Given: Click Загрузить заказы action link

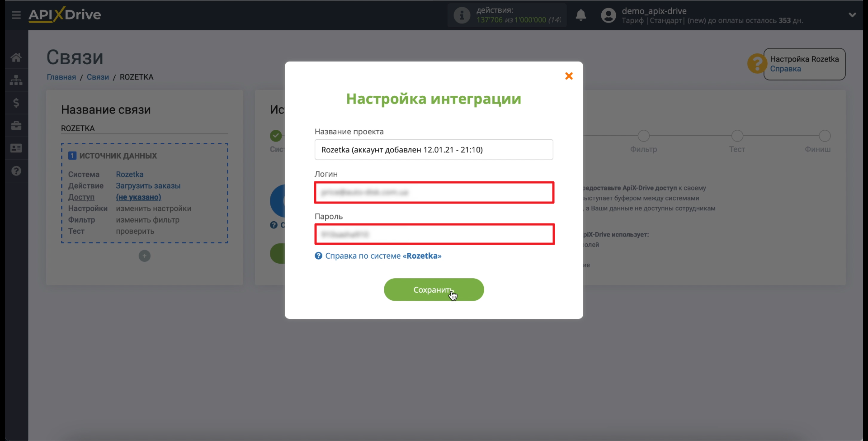Looking at the screenshot, I should tap(148, 185).
